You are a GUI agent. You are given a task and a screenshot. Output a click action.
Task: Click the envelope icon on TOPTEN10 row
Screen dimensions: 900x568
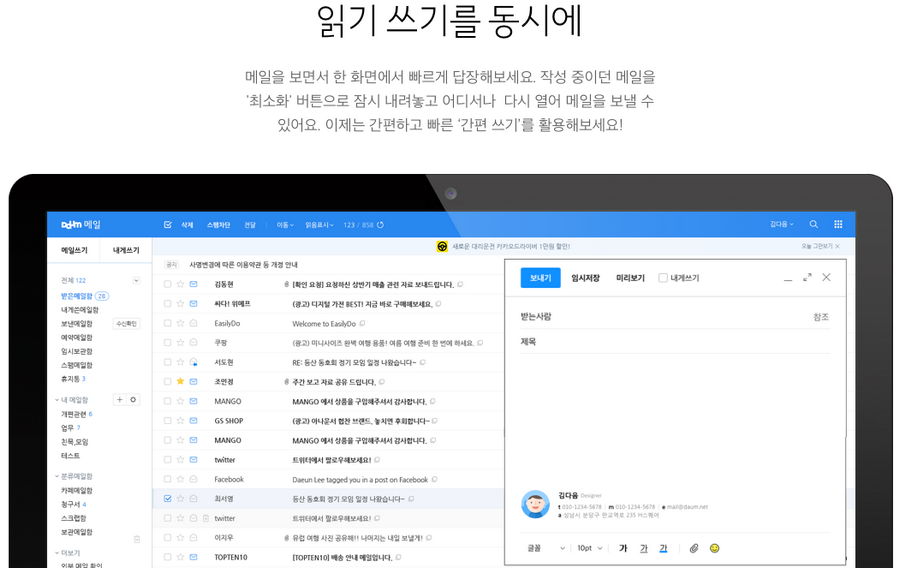pos(193,557)
